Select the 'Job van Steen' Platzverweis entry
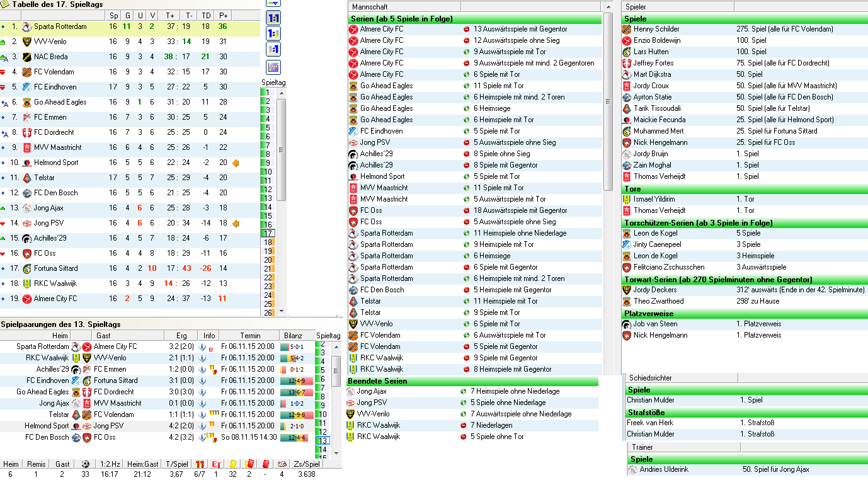The width and height of the screenshot is (868, 480). click(745, 324)
